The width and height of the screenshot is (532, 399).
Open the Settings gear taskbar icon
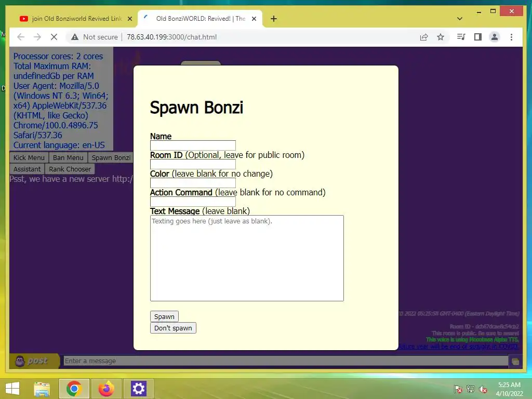[x=138, y=389]
